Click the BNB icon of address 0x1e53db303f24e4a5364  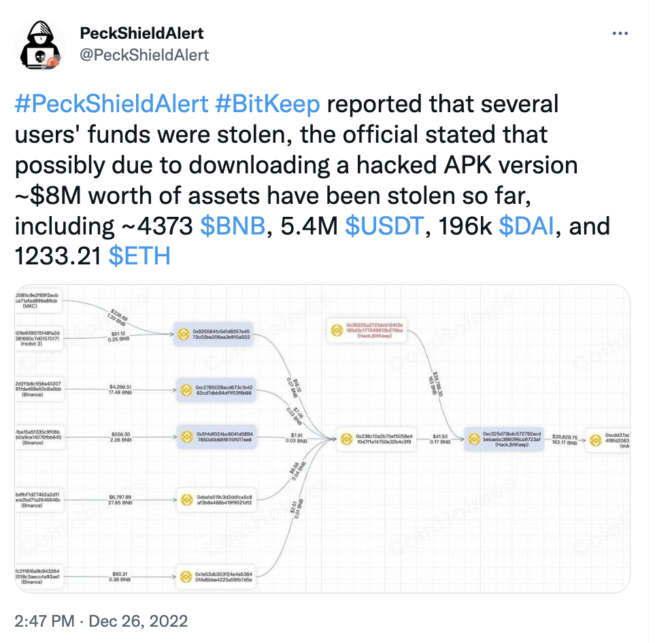[x=186, y=576]
